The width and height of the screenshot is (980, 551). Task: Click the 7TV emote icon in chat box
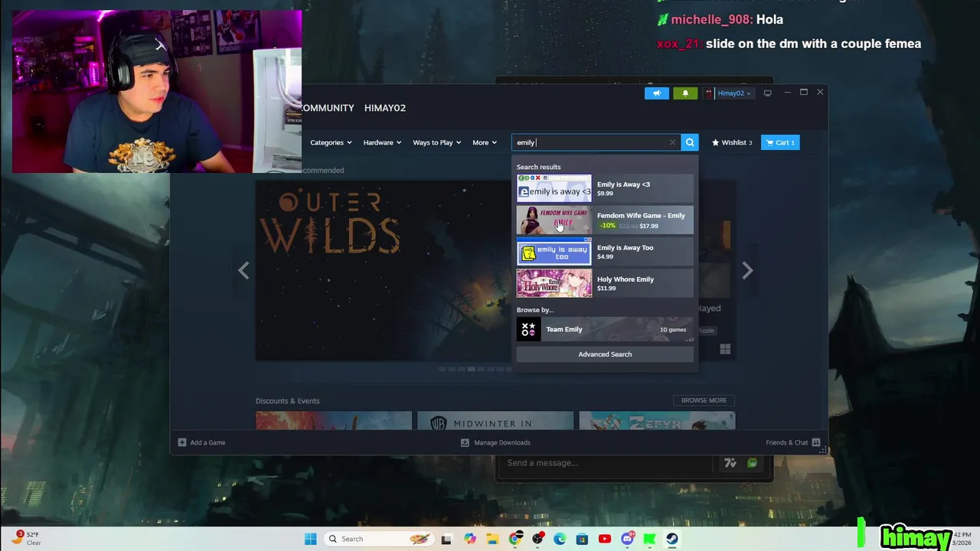pyautogui.click(x=730, y=463)
